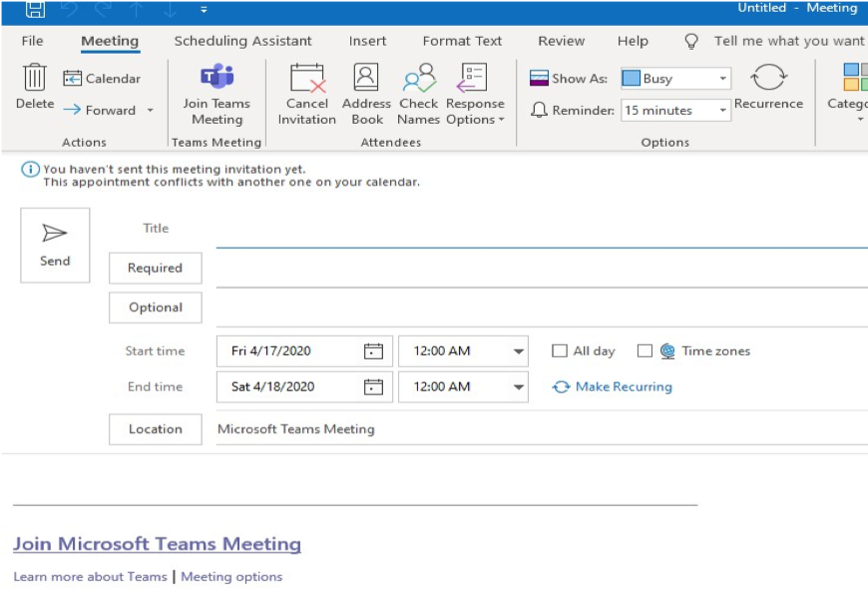Open the Quick Access Toolbar customize arrow
868x592 pixels.
[204, 9]
